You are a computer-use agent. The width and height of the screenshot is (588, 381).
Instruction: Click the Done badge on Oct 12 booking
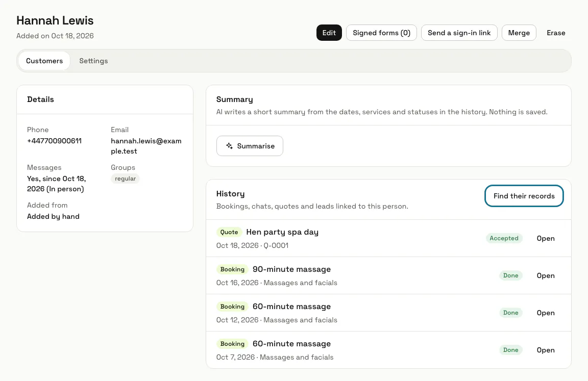point(510,313)
